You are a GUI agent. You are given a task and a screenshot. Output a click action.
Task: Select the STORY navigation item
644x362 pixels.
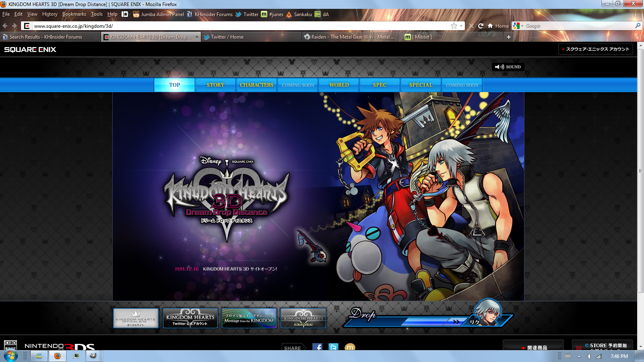click(215, 85)
